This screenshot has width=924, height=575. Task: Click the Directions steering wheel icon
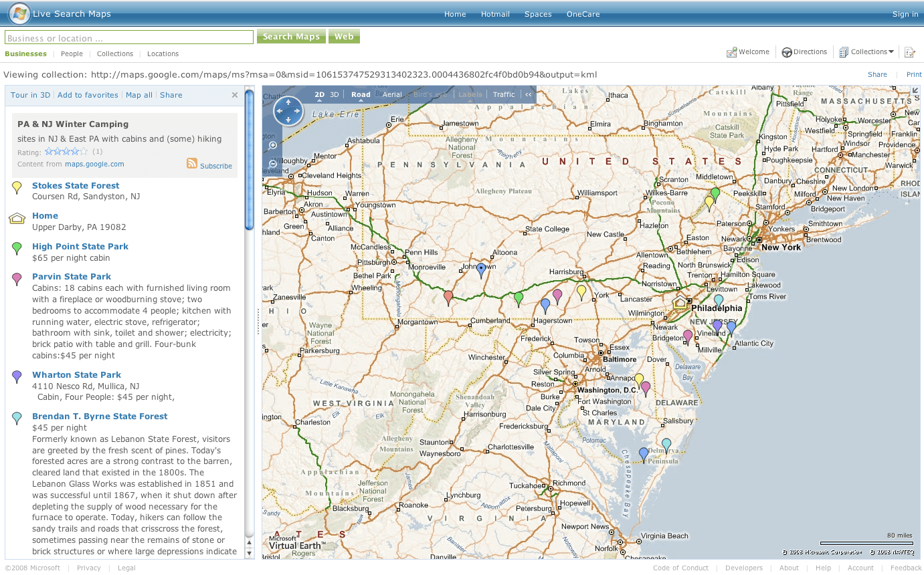[787, 52]
